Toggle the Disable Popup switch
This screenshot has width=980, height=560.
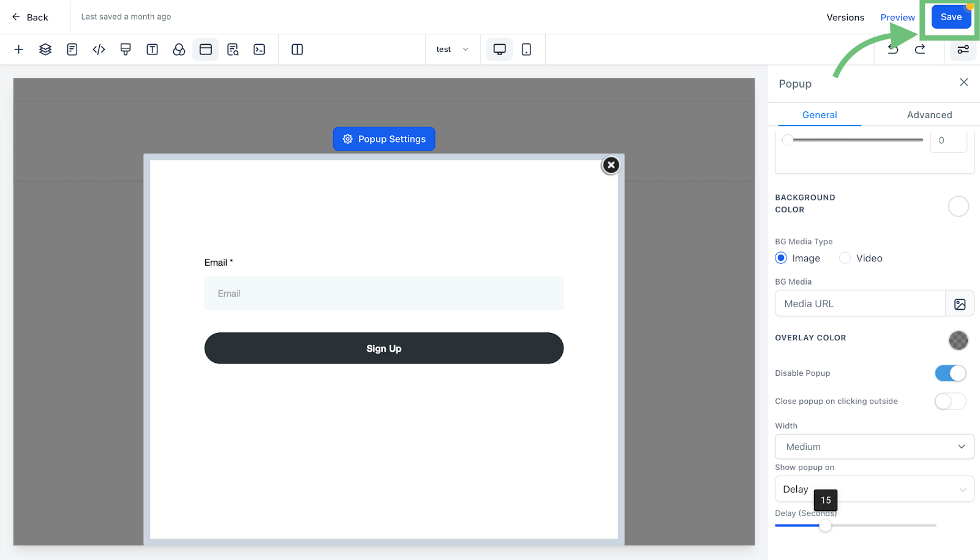(951, 373)
